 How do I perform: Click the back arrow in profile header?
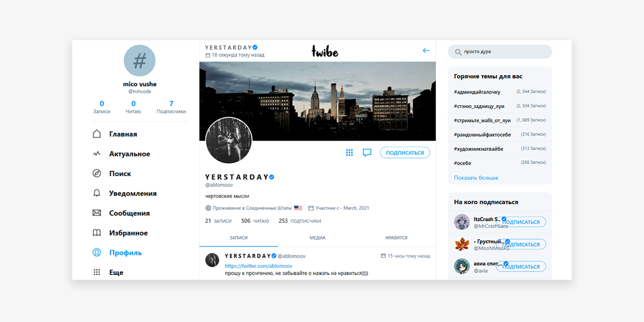point(426,50)
